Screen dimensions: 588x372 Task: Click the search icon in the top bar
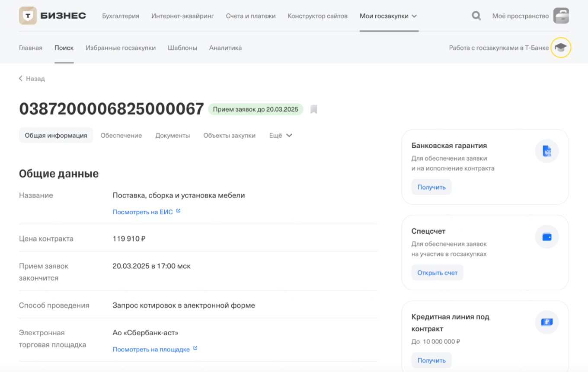coord(476,16)
